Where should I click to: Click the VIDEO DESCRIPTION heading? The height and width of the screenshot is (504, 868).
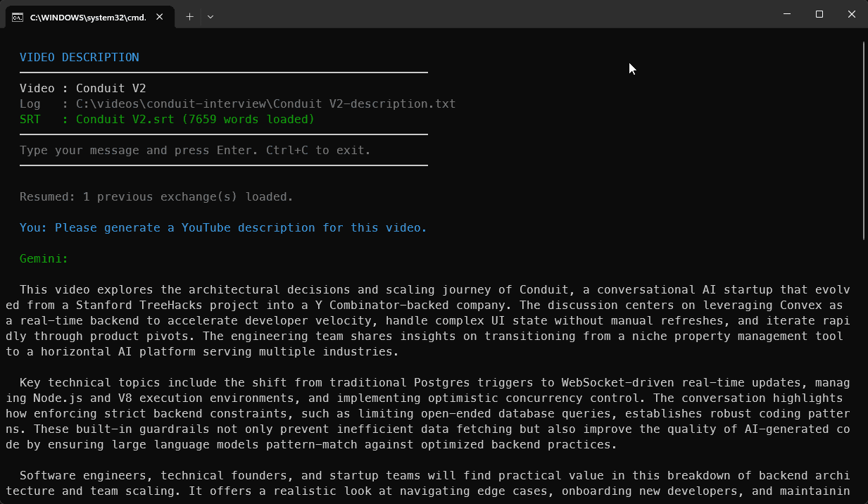point(80,57)
